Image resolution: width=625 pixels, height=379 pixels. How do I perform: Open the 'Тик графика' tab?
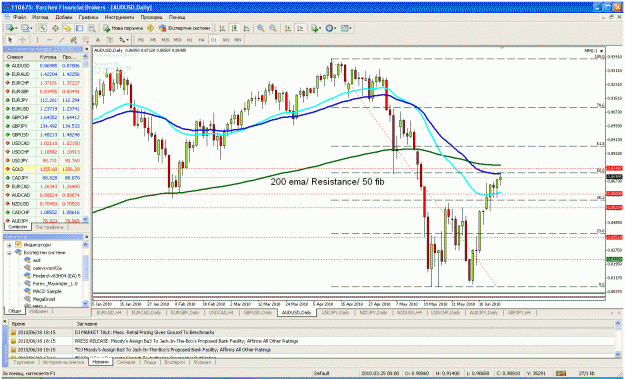[49, 227]
